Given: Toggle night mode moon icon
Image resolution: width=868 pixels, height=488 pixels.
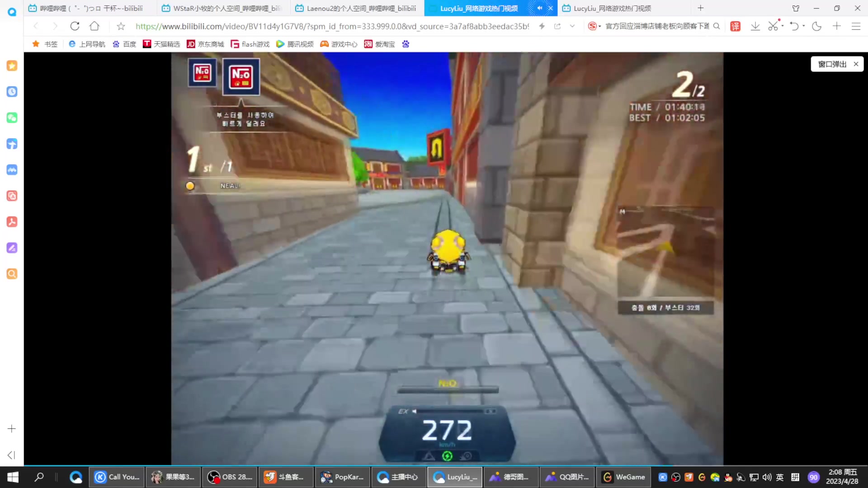Looking at the screenshot, I should [x=816, y=26].
